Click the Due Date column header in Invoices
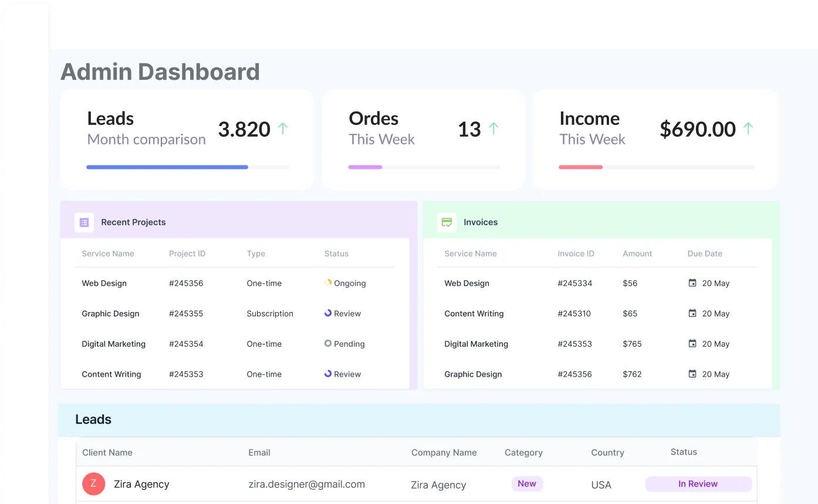This screenshot has width=818, height=504. (705, 253)
